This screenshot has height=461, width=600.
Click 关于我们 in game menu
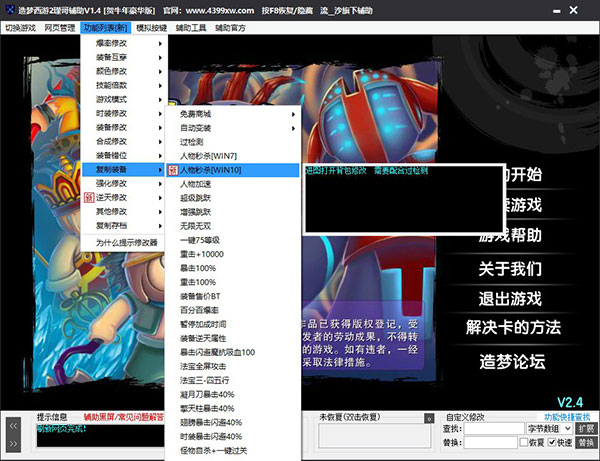pos(510,269)
